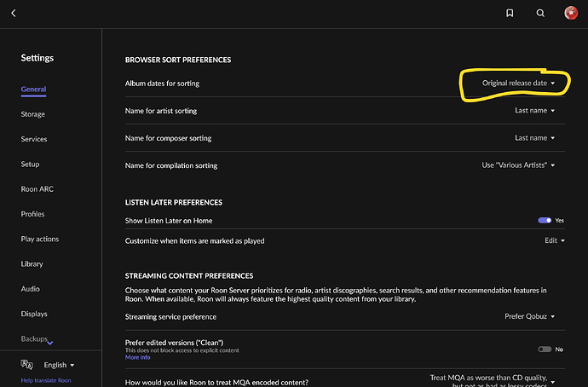
Task: Open the composer sorting Last name dropdown
Action: tap(535, 137)
